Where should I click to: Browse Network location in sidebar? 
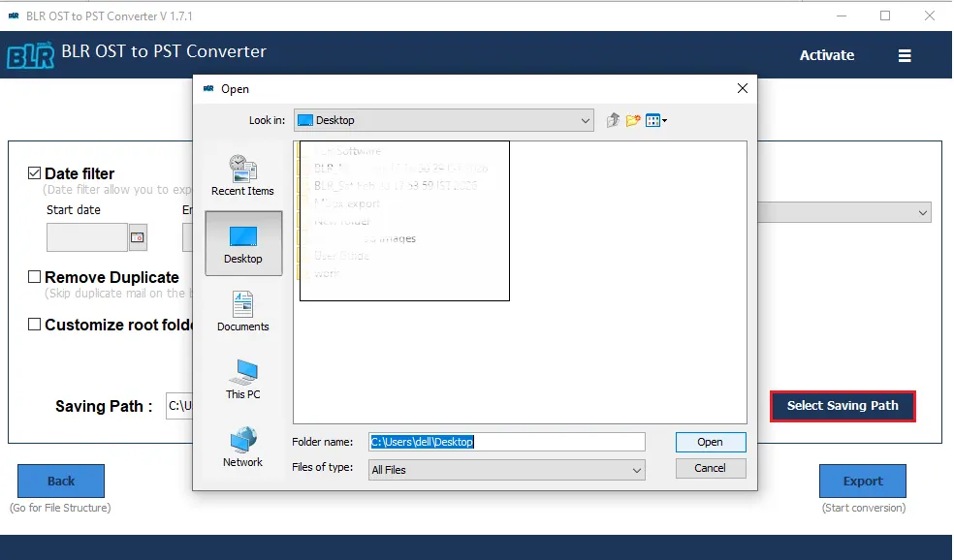click(242, 447)
